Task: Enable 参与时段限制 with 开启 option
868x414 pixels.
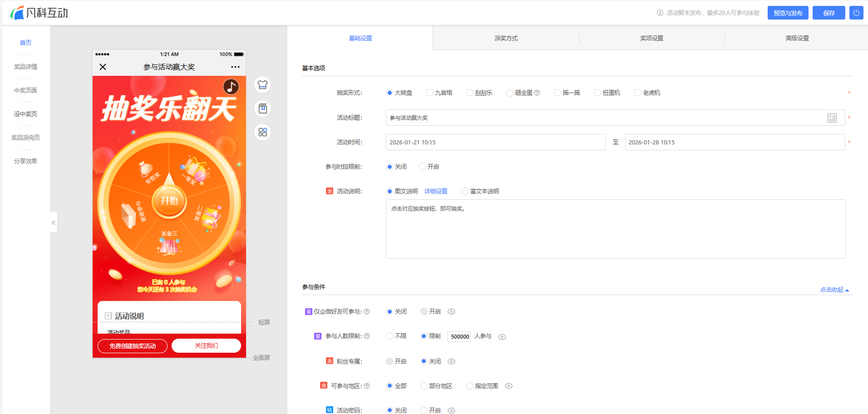Action: click(x=422, y=167)
